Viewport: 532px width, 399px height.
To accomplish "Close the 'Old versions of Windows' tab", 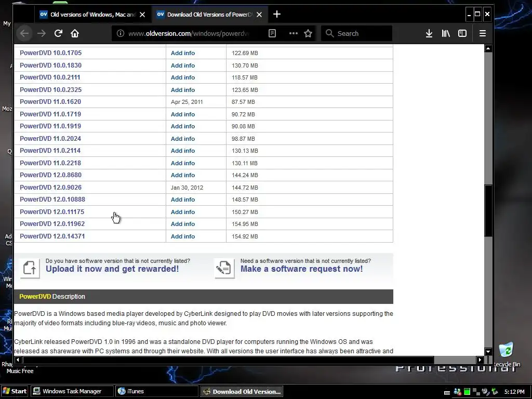I will tap(142, 15).
